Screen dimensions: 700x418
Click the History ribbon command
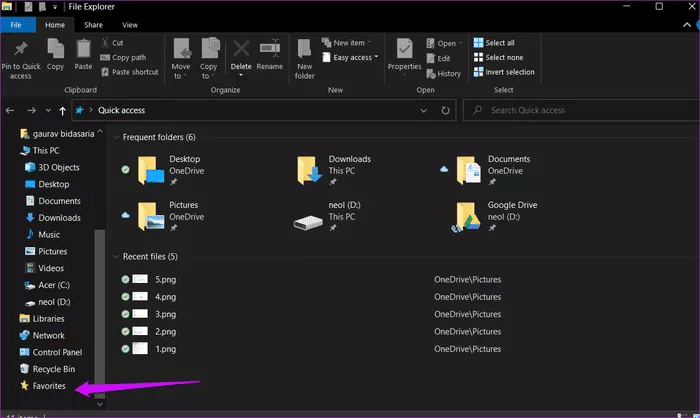(443, 74)
